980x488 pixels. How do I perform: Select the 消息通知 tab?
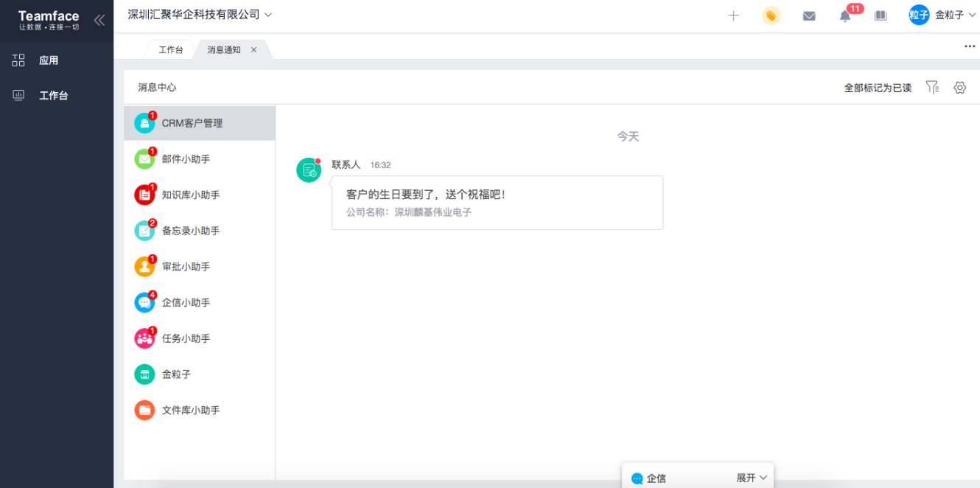(224, 49)
